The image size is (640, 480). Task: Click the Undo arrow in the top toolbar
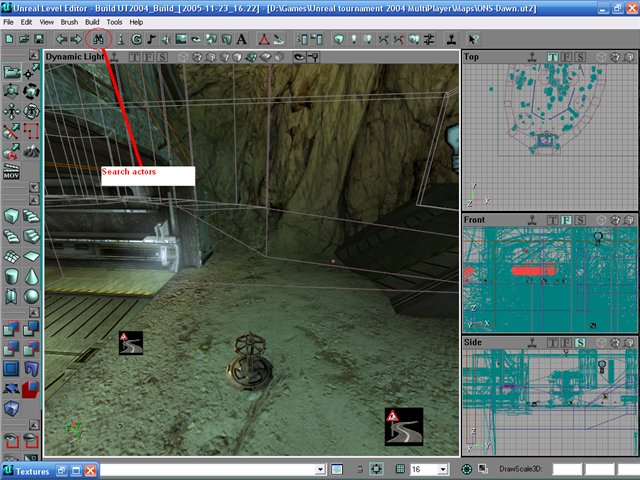(x=61, y=39)
